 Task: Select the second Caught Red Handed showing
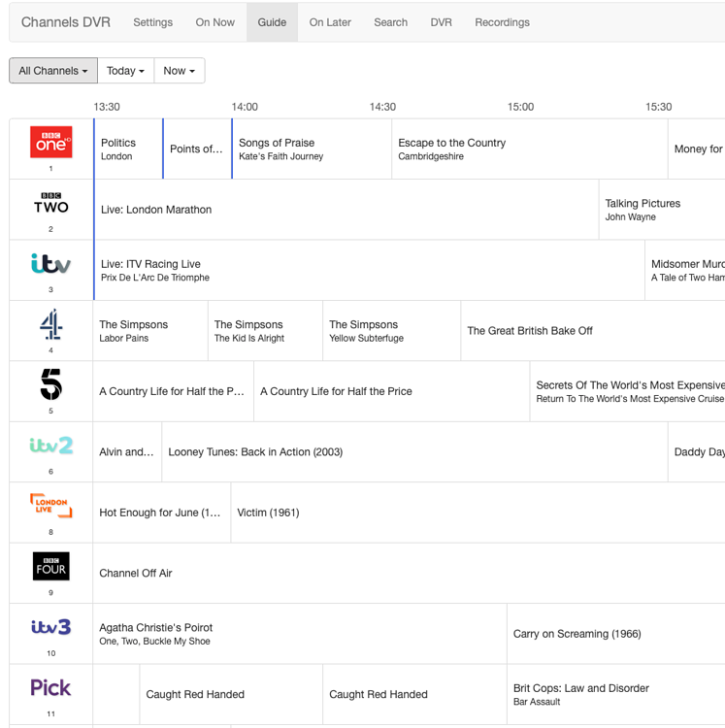pyautogui.click(x=415, y=694)
